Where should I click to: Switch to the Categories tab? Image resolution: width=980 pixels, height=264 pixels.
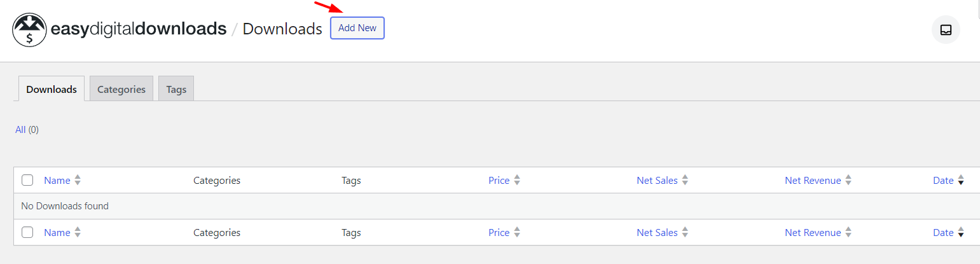pyautogui.click(x=121, y=89)
